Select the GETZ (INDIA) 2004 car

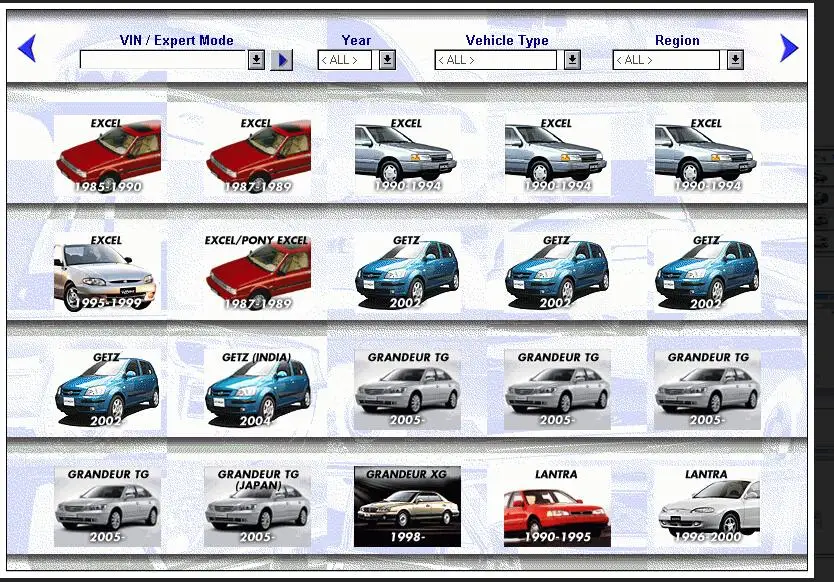257,389
